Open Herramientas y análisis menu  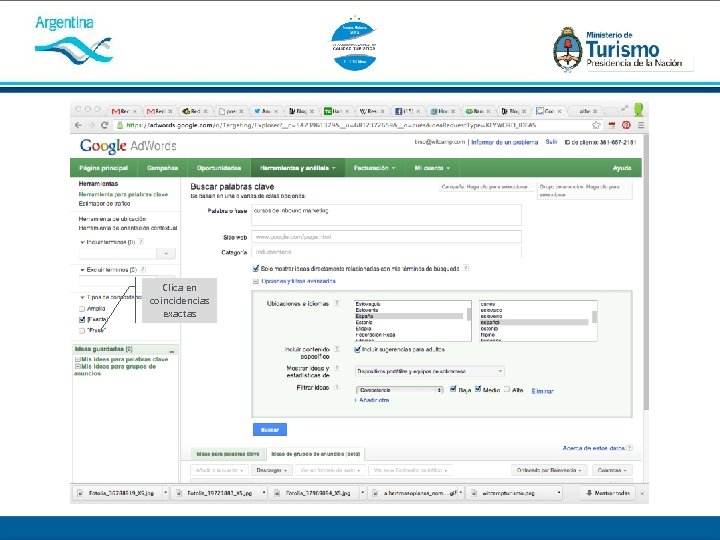(x=298, y=168)
